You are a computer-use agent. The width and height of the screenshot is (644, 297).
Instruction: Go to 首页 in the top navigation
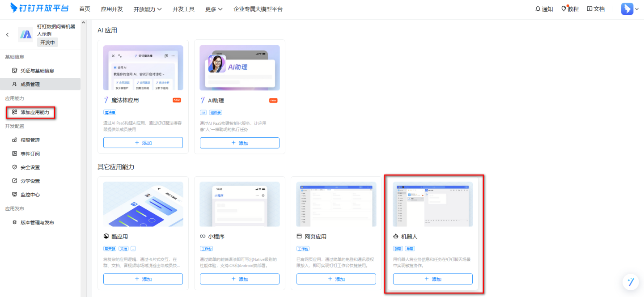[x=85, y=8]
